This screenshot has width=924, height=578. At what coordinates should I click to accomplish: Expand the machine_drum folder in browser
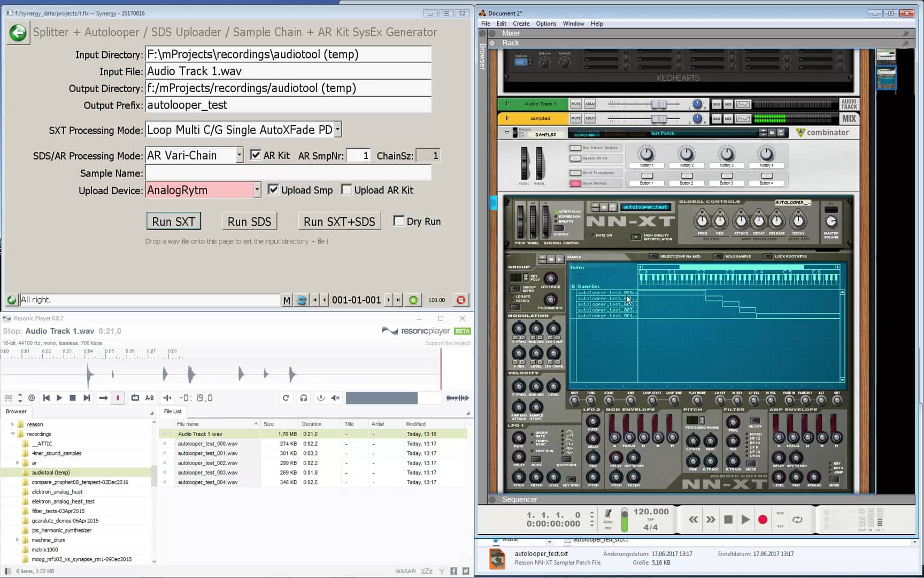[18, 540]
